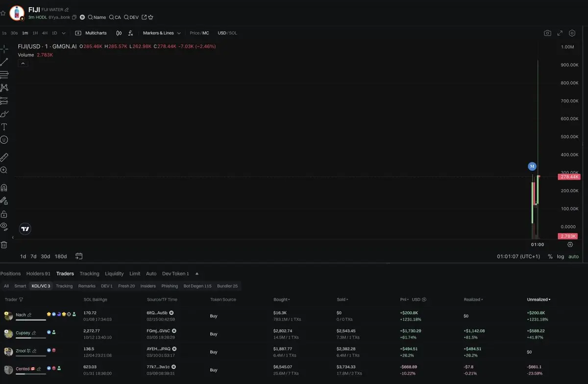Open the share link icon beside DEV
Screen dimensions: 588x384
(x=144, y=17)
